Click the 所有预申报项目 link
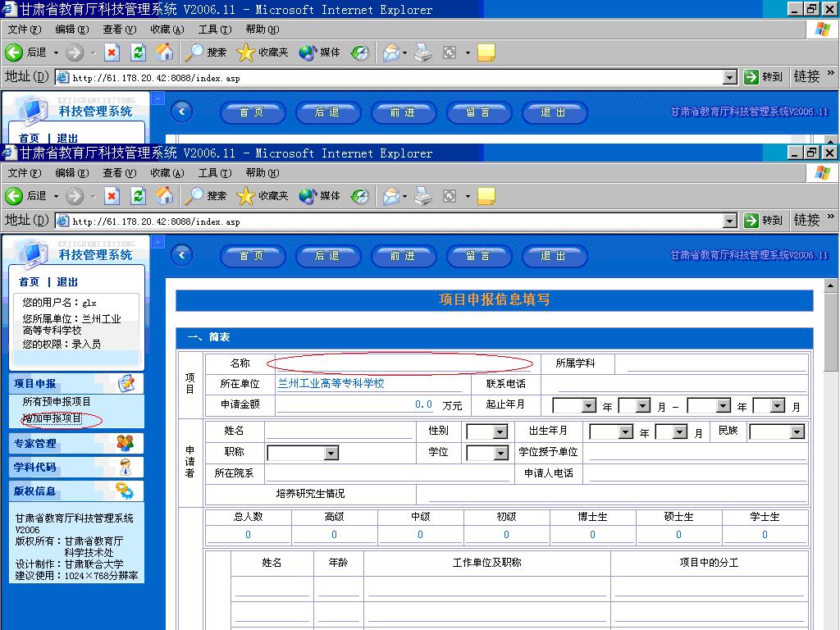Viewport: 840px width, 630px height. click(57, 402)
